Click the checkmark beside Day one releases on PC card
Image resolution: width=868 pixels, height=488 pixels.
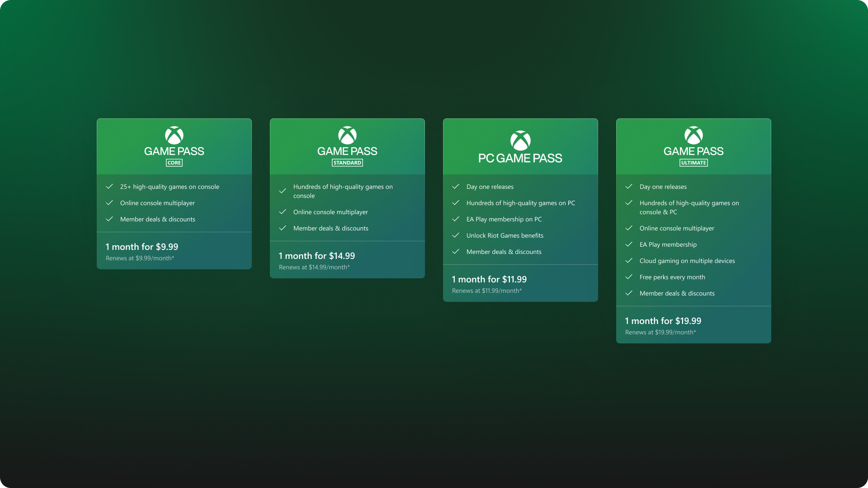tap(456, 186)
